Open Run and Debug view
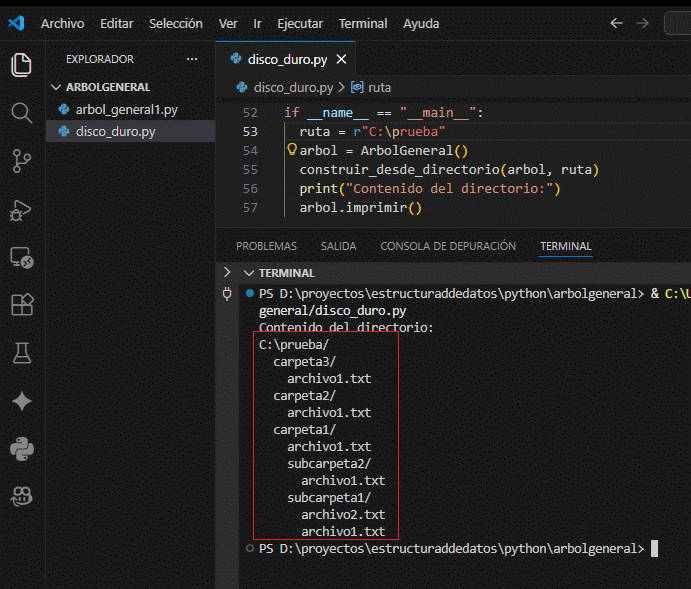Image resolution: width=691 pixels, height=589 pixels. coord(21,209)
